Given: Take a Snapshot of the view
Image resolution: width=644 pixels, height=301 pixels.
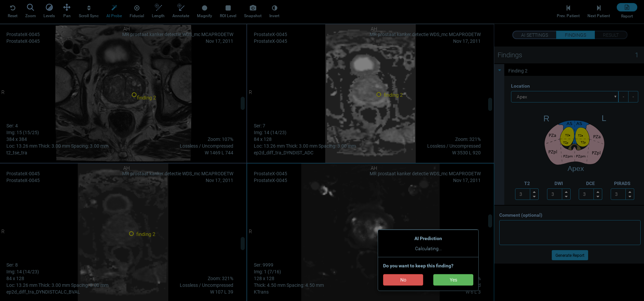Looking at the screenshot, I should point(252,8).
